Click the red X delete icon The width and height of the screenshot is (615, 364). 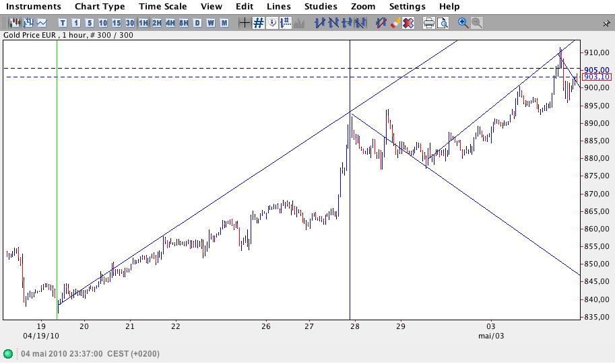408,23
